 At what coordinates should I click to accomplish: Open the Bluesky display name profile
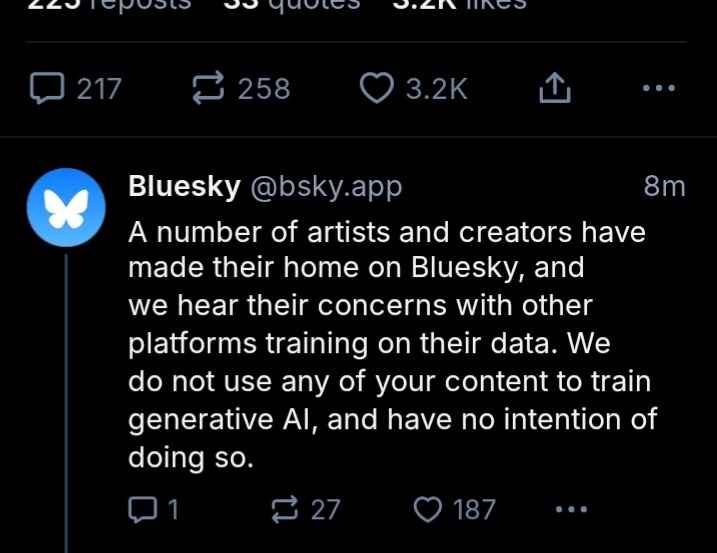click(x=184, y=187)
